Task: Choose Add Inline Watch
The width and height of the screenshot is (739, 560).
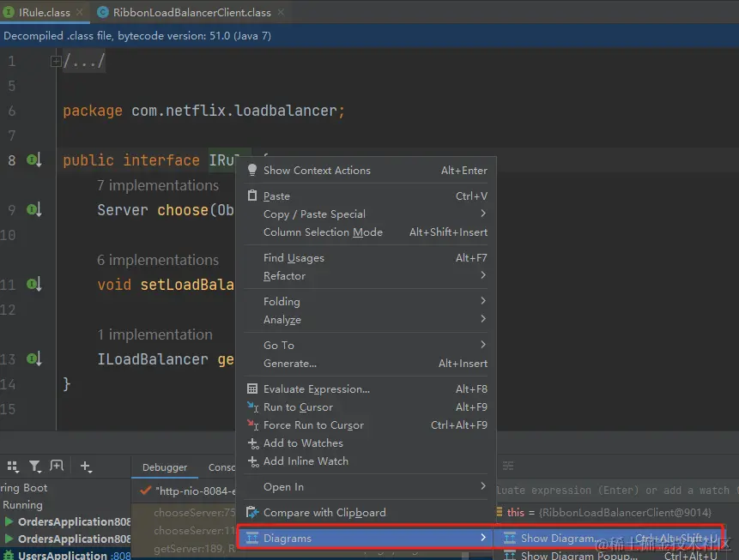Action: 366,461
